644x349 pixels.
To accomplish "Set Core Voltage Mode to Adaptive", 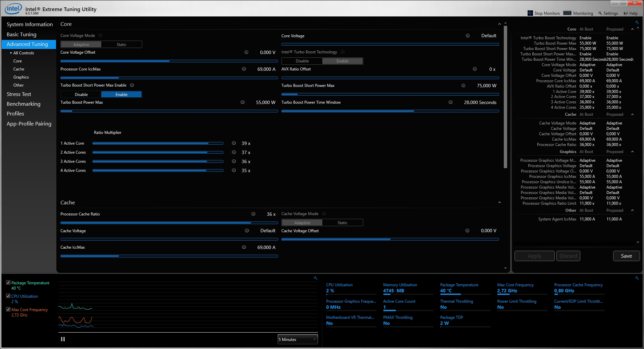I will (x=81, y=45).
